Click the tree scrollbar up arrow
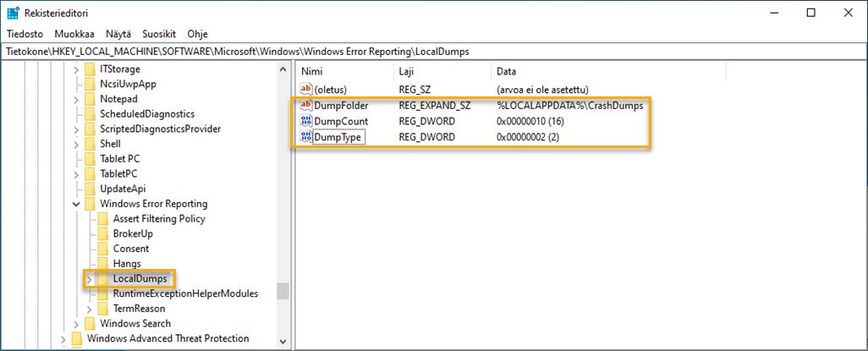 (x=283, y=69)
